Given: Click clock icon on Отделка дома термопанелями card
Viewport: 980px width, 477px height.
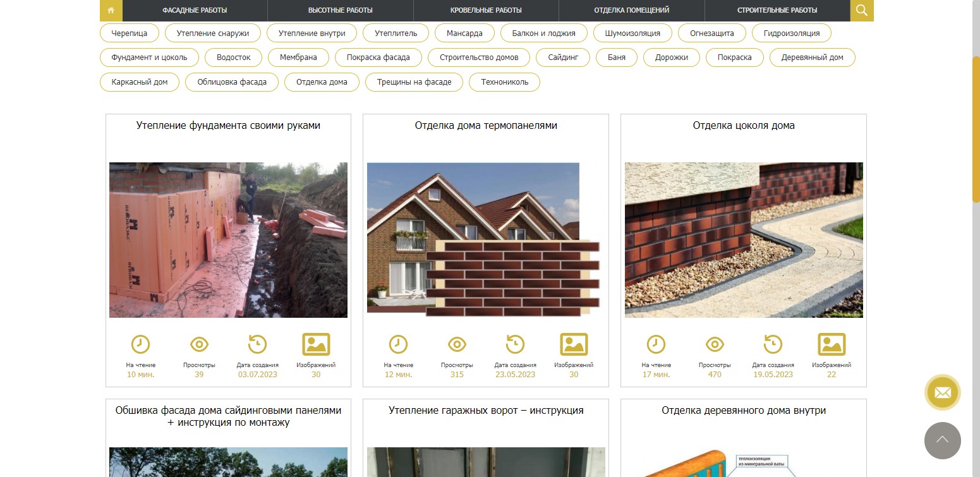Looking at the screenshot, I should point(398,344).
